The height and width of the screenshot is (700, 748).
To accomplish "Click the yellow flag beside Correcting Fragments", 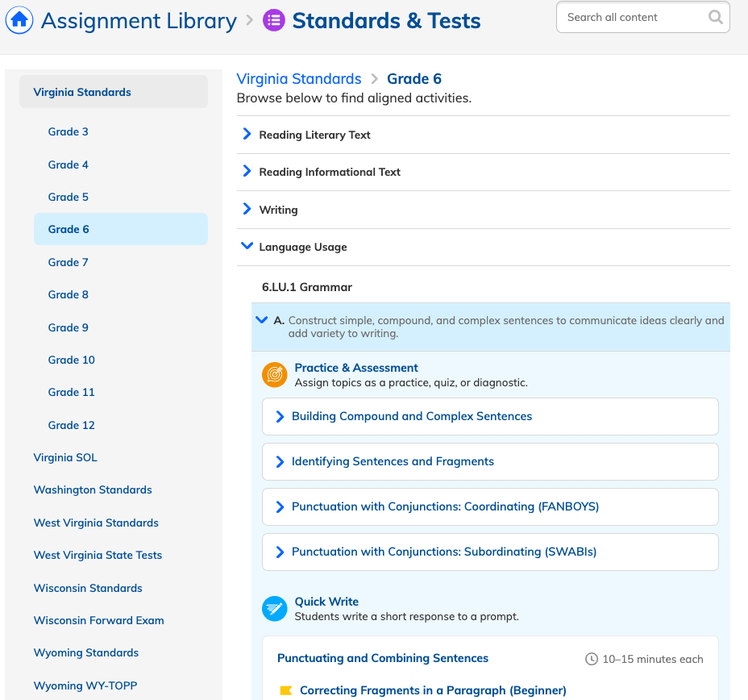I will click(x=286, y=690).
